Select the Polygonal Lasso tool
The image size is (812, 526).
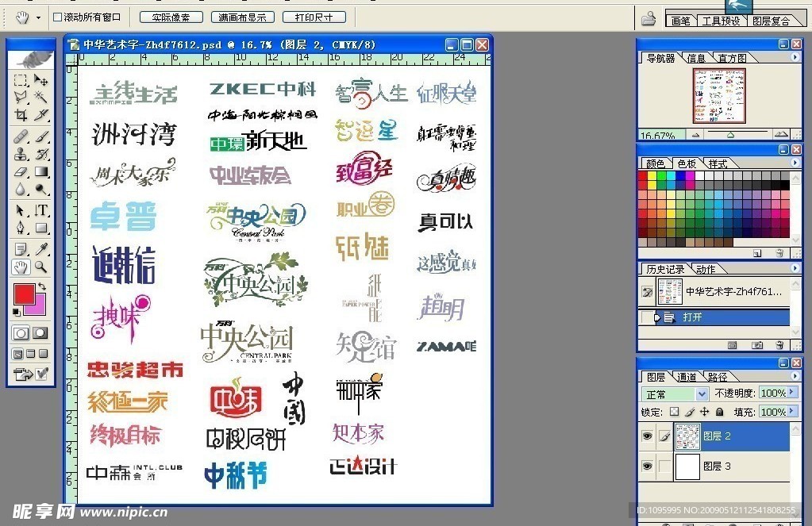tap(21, 97)
